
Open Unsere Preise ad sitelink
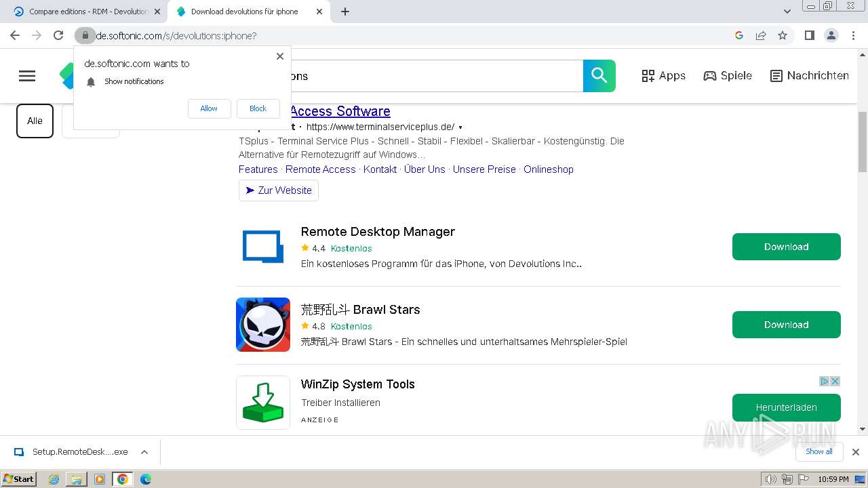484,169
